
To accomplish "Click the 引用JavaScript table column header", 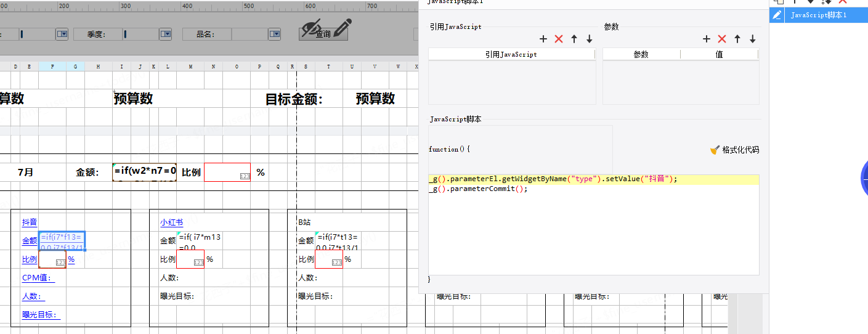I will tap(511, 54).
